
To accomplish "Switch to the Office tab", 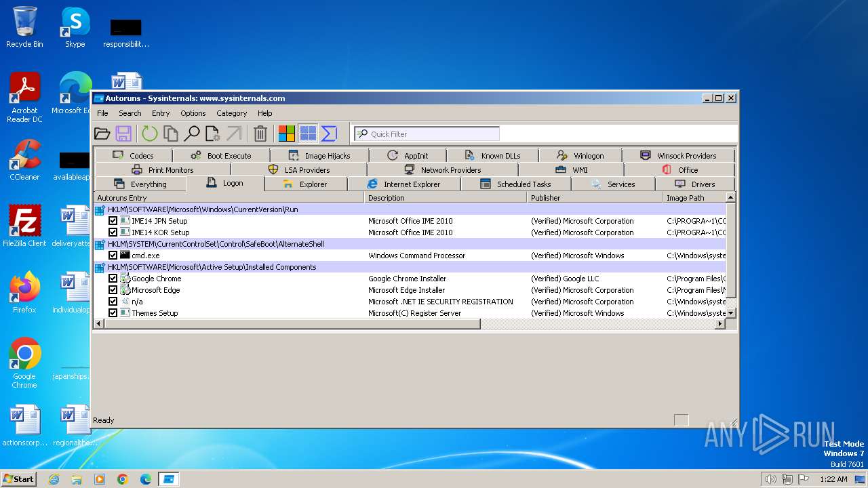I will [679, 169].
